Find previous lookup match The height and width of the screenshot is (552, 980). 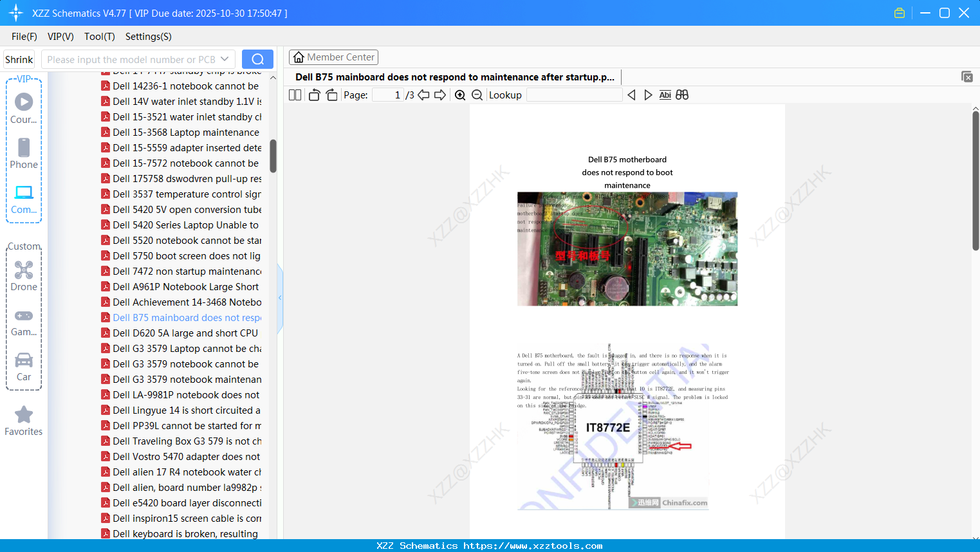[x=631, y=95]
